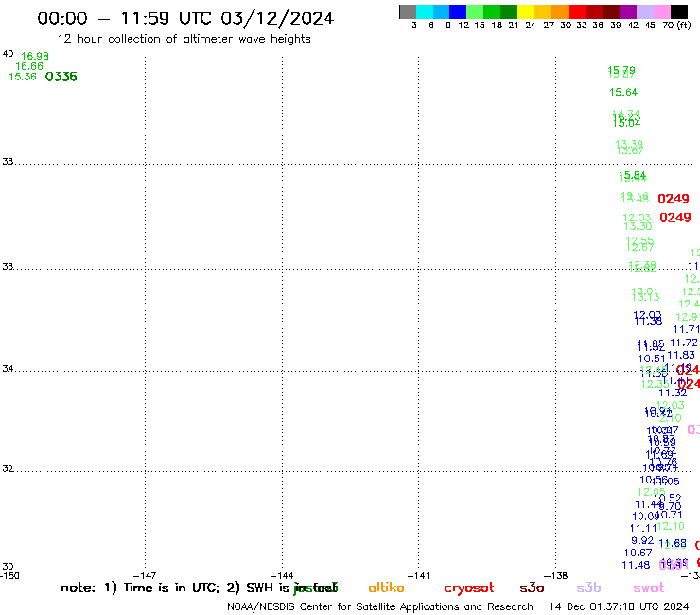Click the '70 (ft)' scale label

point(676,26)
